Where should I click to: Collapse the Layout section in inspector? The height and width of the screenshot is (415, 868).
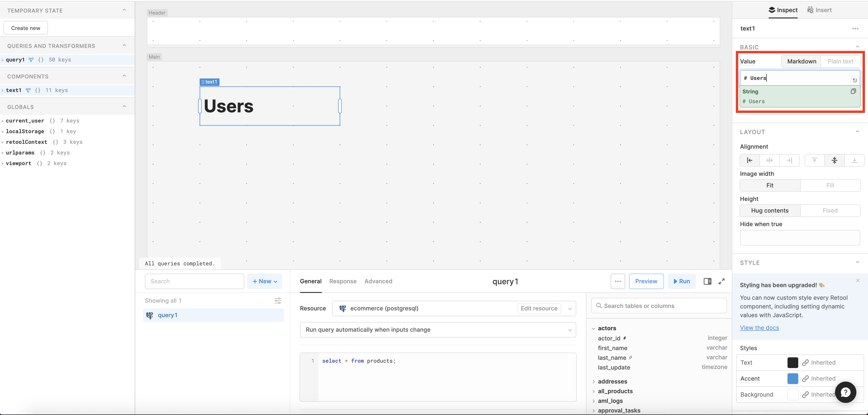point(857,132)
